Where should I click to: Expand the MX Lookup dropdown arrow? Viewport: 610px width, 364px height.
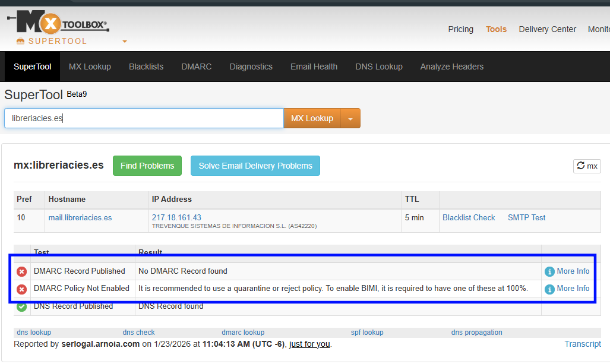point(350,118)
